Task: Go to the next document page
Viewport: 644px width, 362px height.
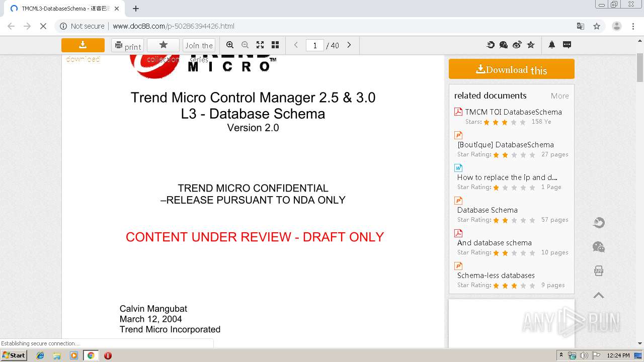Action: click(349, 45)
